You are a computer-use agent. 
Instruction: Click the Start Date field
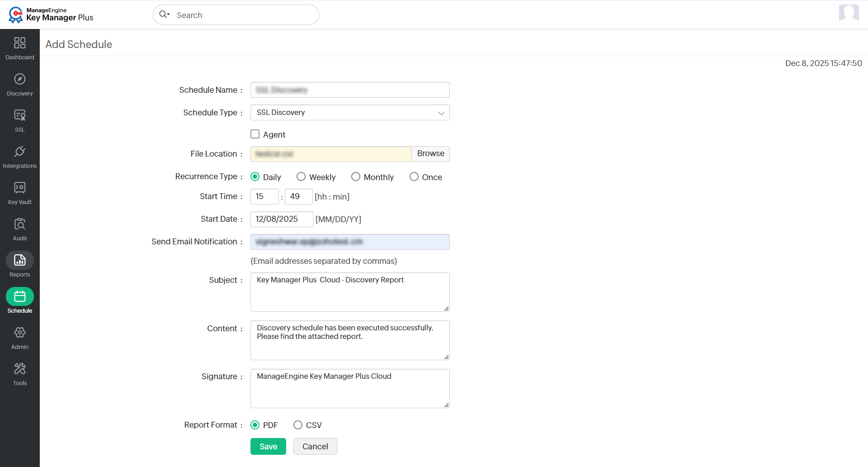282,219
